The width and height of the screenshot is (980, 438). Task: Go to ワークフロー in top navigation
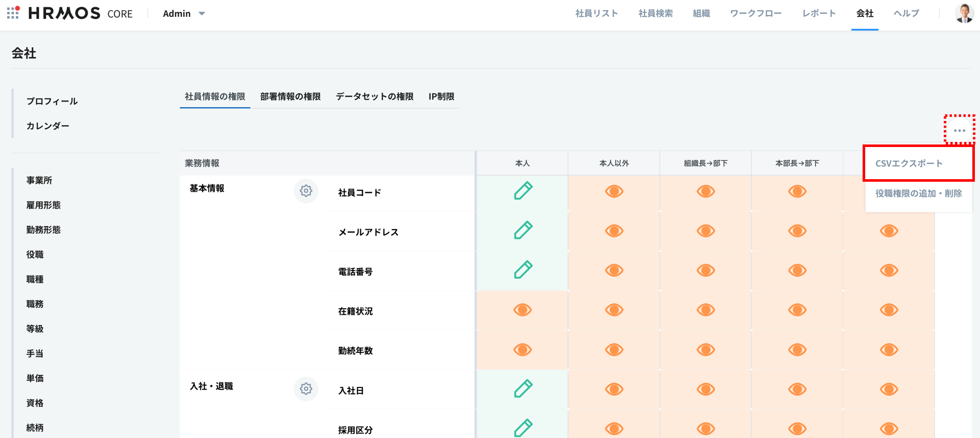coord(755,13)
